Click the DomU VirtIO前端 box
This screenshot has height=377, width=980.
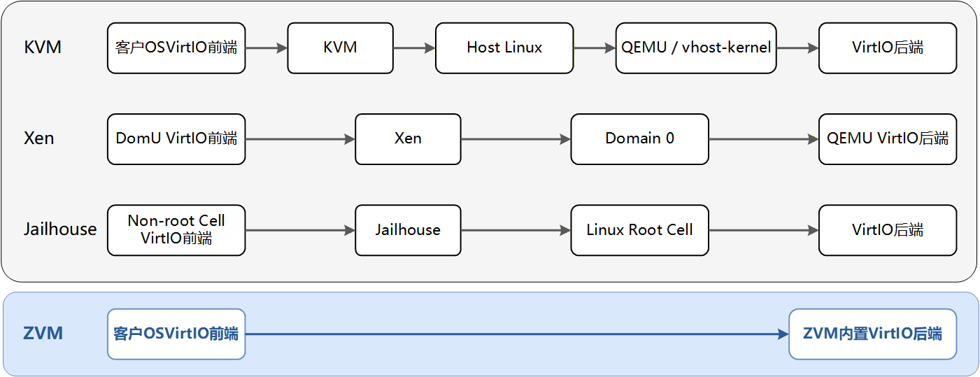(176, 139)
